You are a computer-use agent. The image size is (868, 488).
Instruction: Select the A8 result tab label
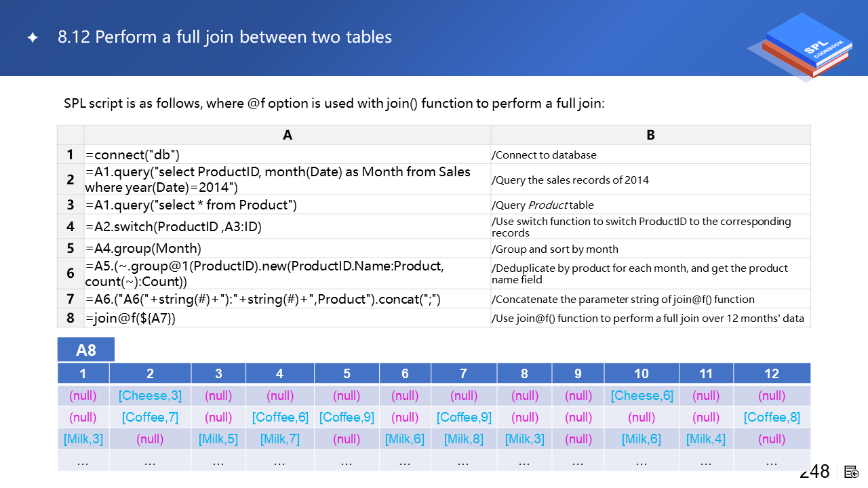click(x=86, y=350)
